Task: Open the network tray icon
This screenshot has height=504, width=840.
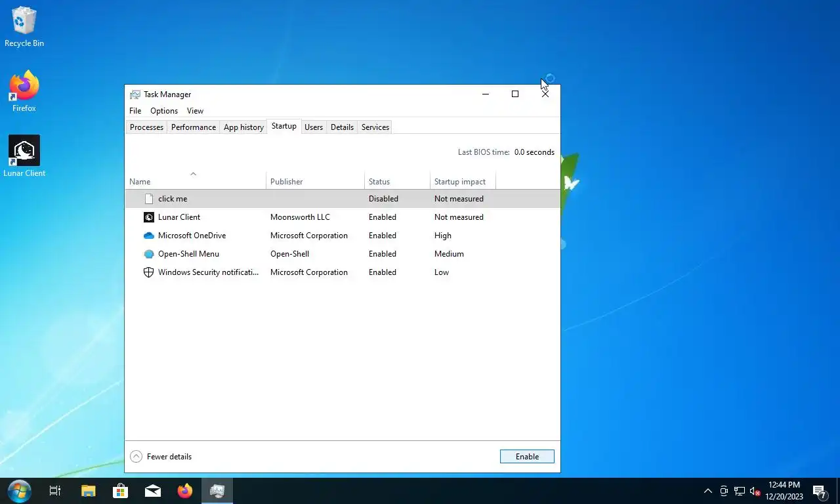Action: coord(740,491)
